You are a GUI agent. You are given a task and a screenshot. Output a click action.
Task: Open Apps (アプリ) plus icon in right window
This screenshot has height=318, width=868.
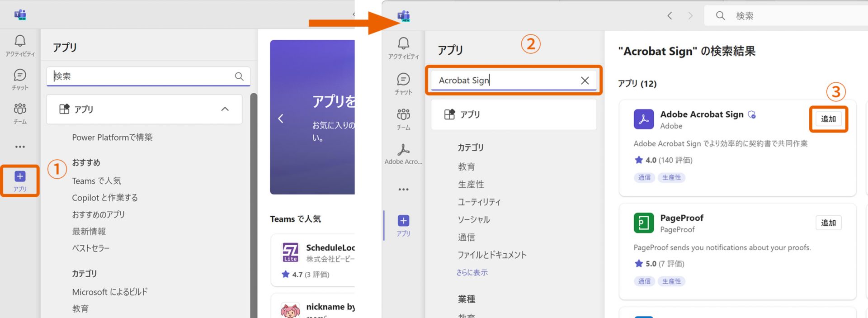[403, 226]
